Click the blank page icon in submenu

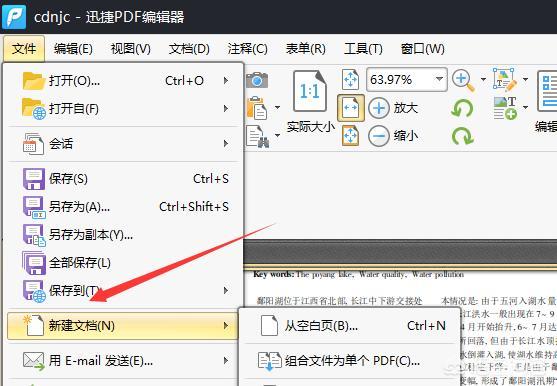point(269,326)
